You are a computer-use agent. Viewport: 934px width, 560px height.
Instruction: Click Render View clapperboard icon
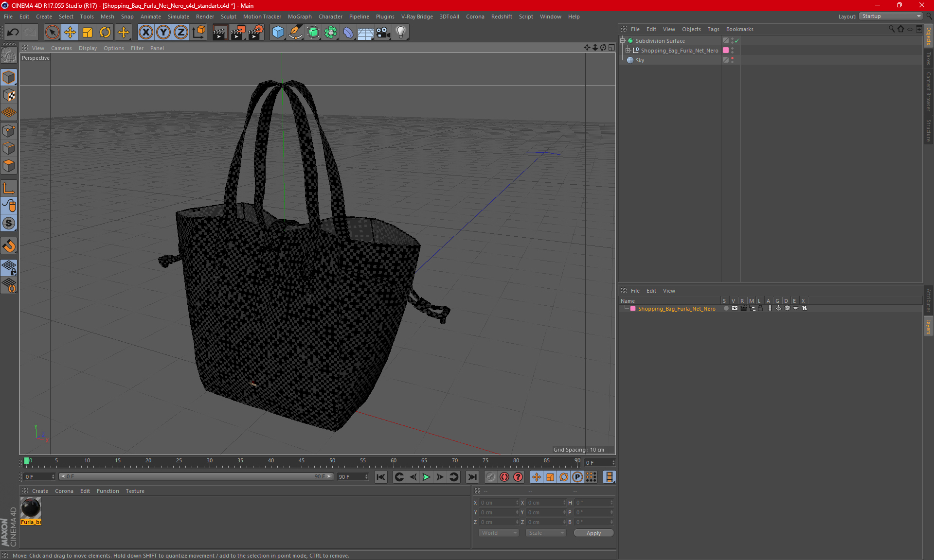[220, 32]
